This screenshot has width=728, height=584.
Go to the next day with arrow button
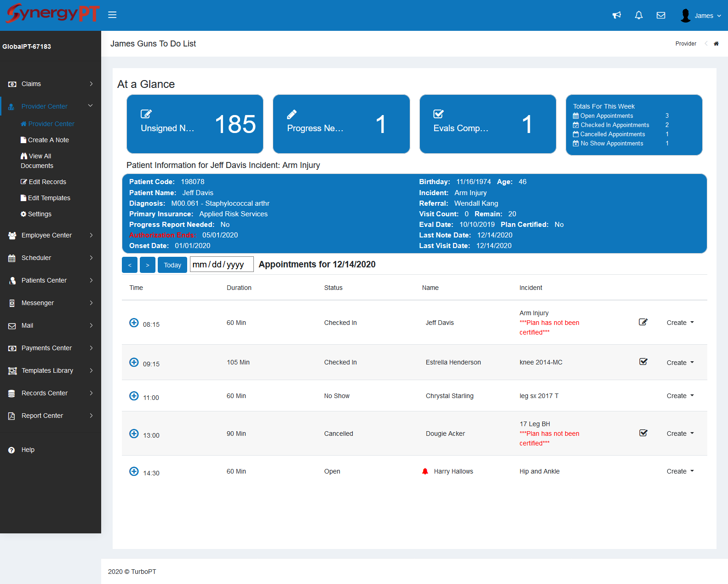point(147,265)
